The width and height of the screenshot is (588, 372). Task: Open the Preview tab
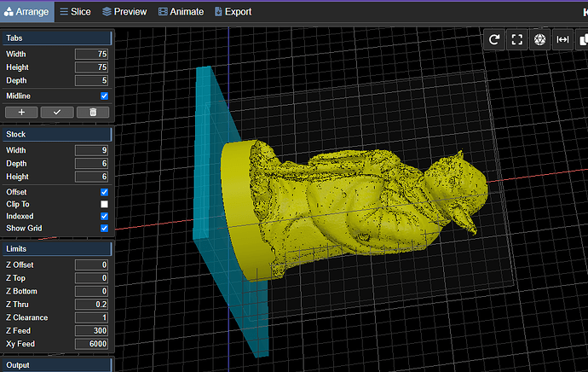coord(124,12)
